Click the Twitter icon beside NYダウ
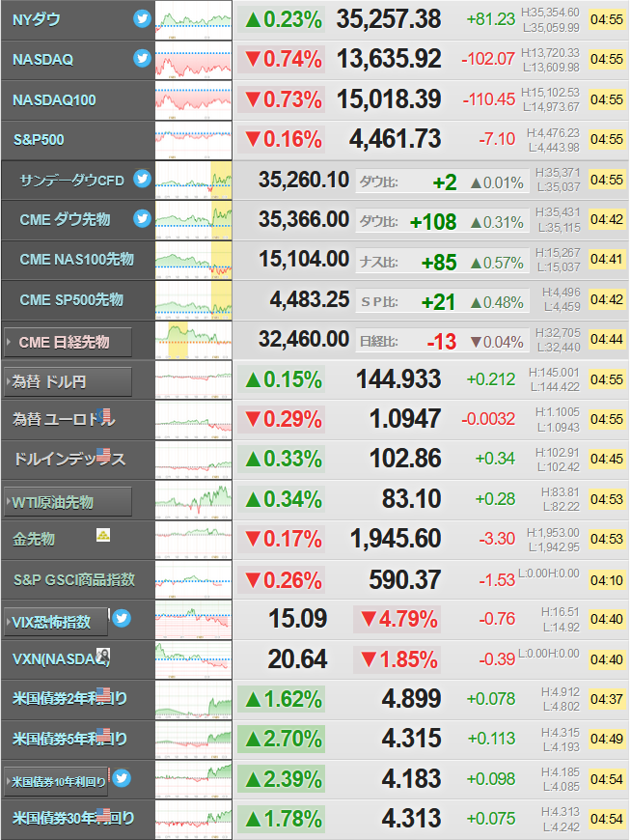Image resolution: width=631 pixels, height=840 pixels. pos(142,18)
